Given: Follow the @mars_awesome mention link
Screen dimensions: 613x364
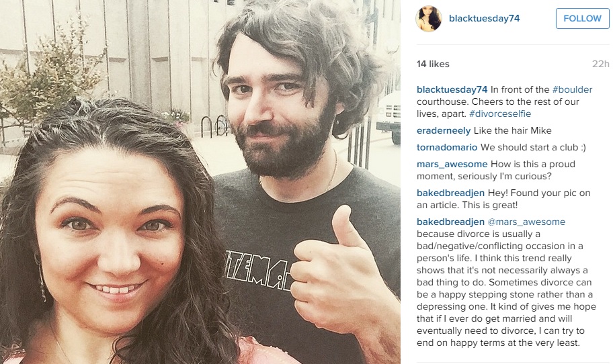Looking at the screenshot, I should click(x=526, y=222).
